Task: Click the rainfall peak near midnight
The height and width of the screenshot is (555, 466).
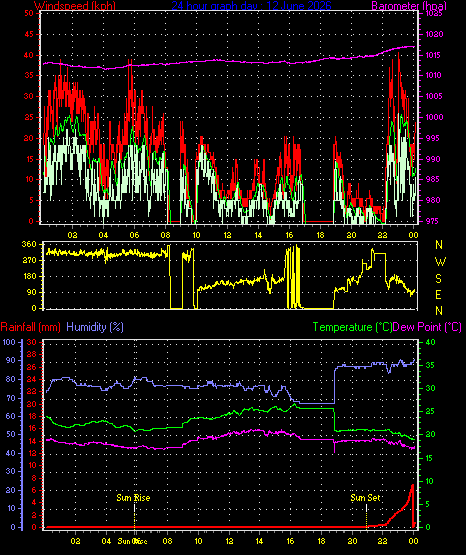Action: click(412, 486)
